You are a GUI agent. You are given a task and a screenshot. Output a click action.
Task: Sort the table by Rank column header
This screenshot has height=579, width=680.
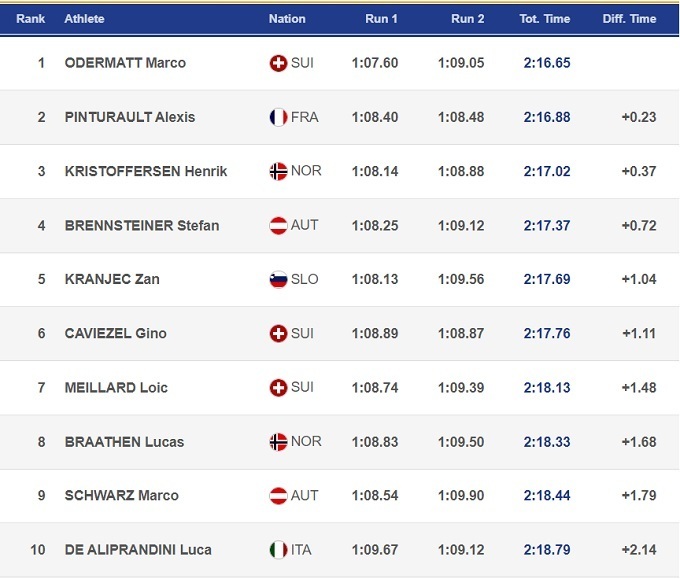click(31, 19)
